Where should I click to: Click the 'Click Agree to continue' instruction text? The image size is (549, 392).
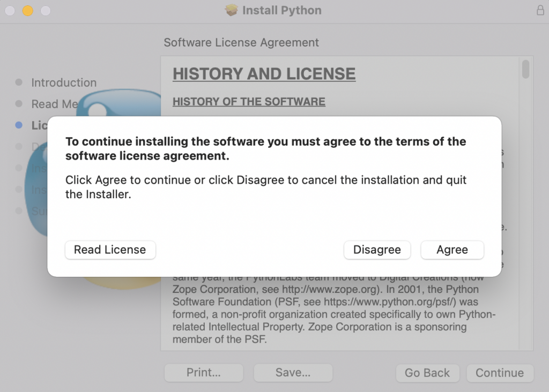[266, 187]
